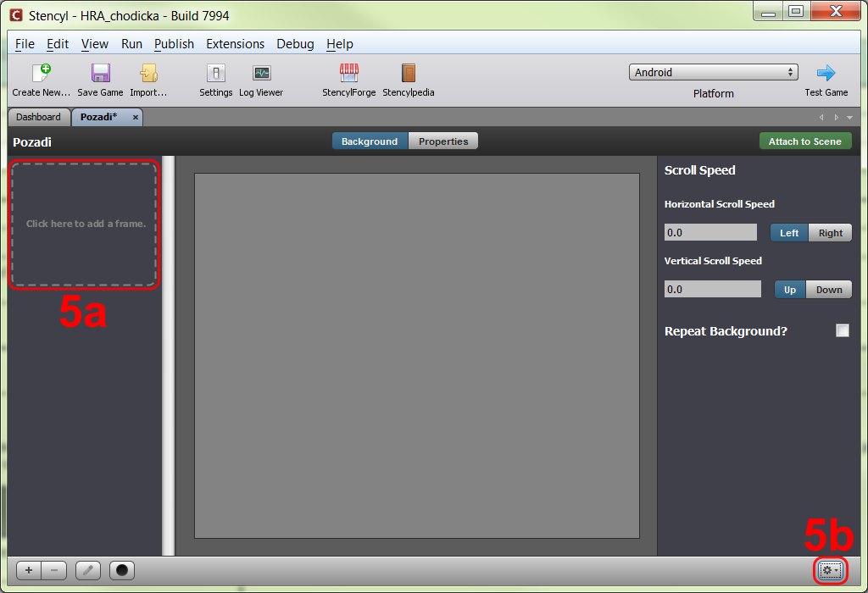Set horizontal scroll direction to Left
The image size is (868, 593).
pyautogui.click(x=789, y=233)
